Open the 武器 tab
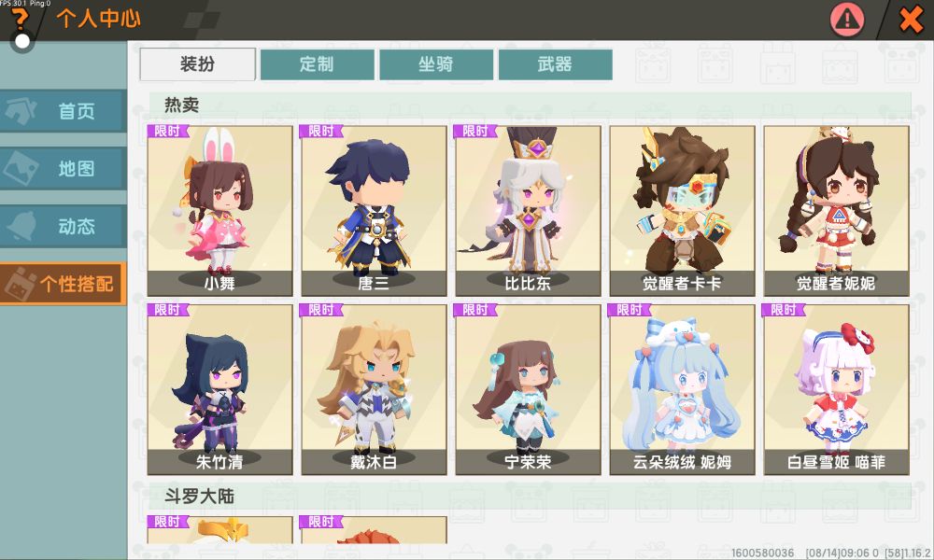 pos(555,64)
